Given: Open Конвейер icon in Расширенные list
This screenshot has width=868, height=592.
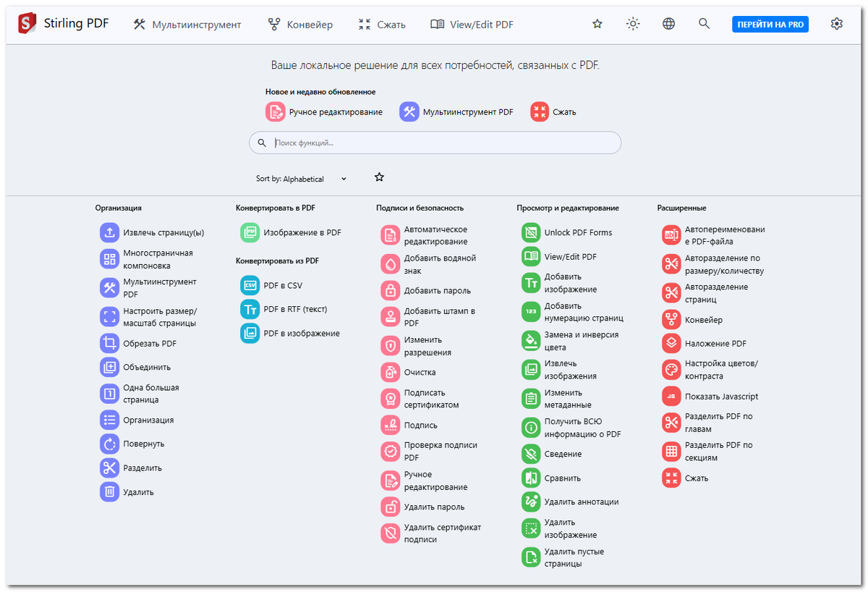Looking at the screenshot, I should pos(672,319).
